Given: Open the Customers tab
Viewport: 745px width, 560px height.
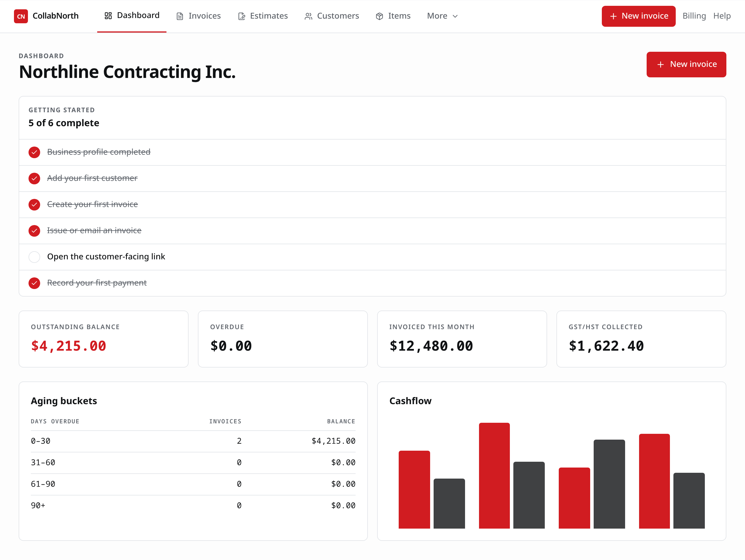Looking at the screenshot, I should tap(332, 16).
